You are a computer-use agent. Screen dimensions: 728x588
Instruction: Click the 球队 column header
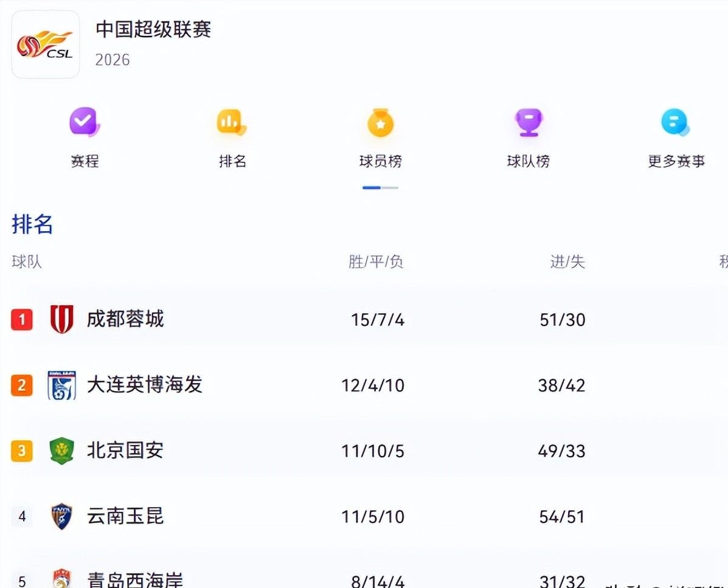(x=27, y=261)
